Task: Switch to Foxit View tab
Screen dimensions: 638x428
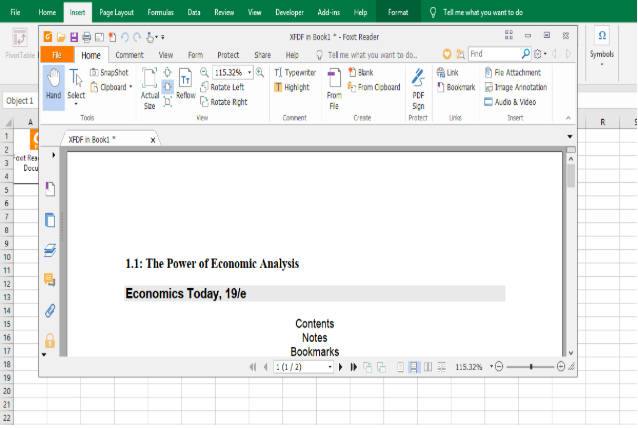Action: tap(166, 55)
